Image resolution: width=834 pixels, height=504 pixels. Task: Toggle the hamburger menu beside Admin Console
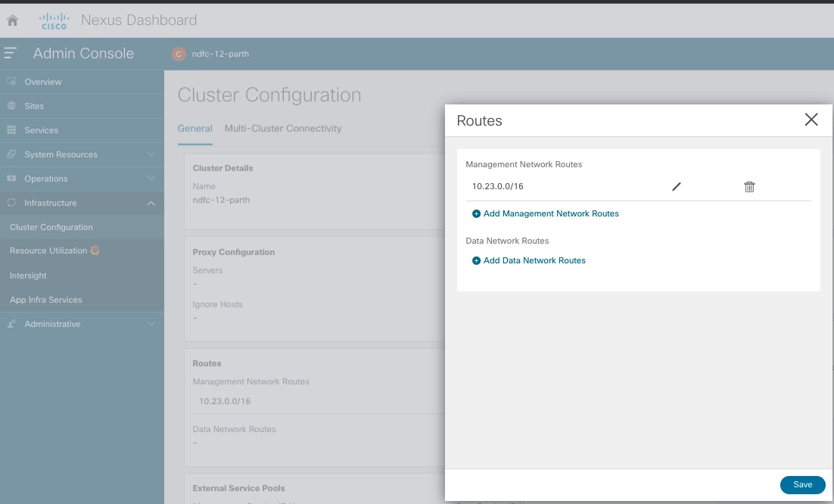click(x=10, y=53)
